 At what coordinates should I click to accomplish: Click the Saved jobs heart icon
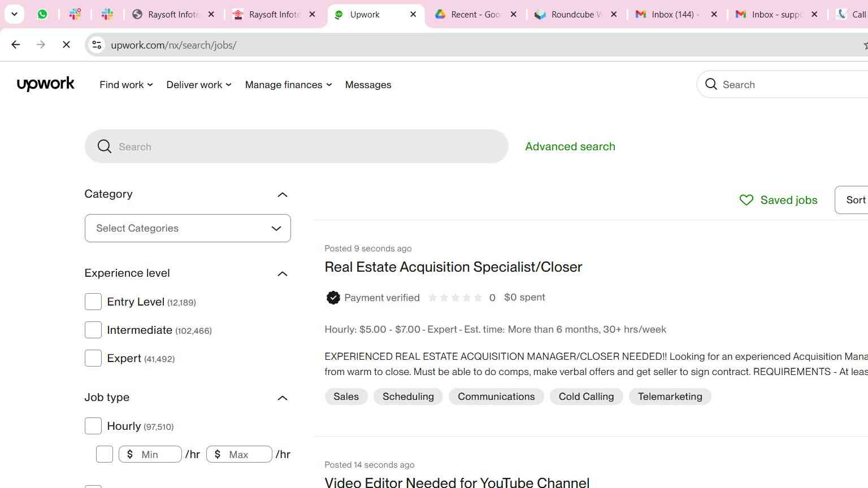(747, 200)
